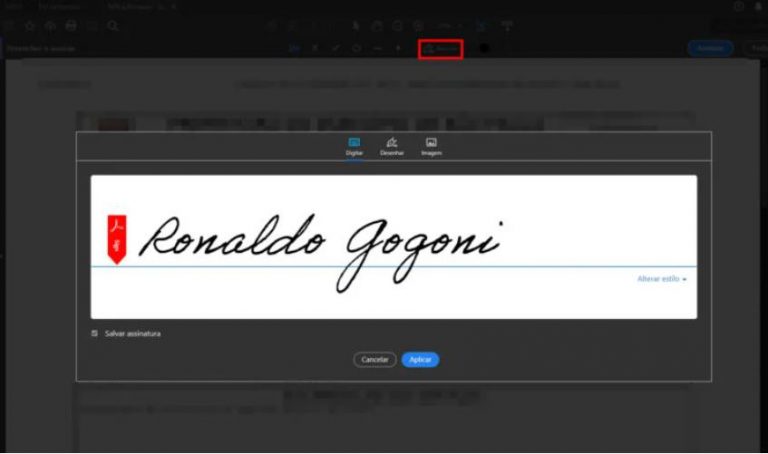Click the blue button at toolbar right
The width and height of the screenshot is (768, 454).
click(x=709, y=48)
